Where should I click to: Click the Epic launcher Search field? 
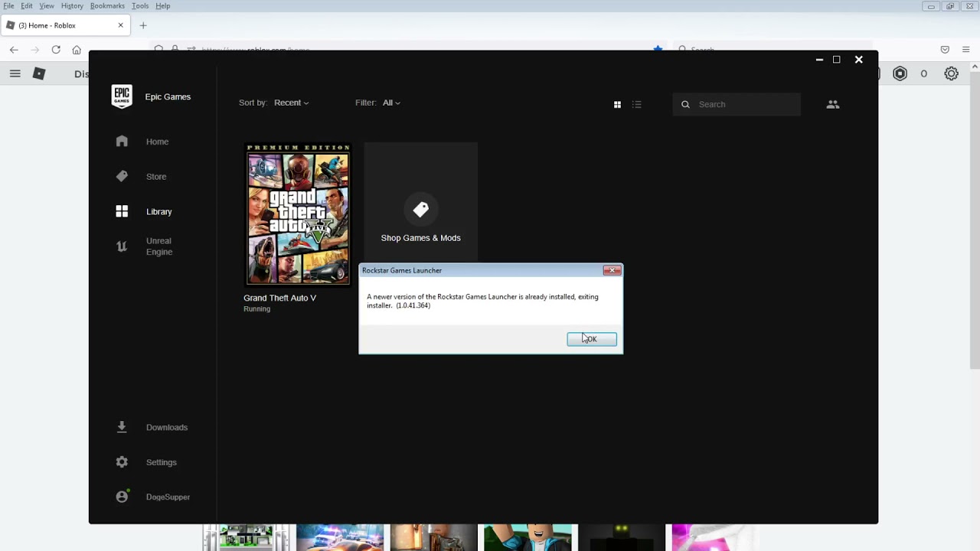click(x=737, y=104)
